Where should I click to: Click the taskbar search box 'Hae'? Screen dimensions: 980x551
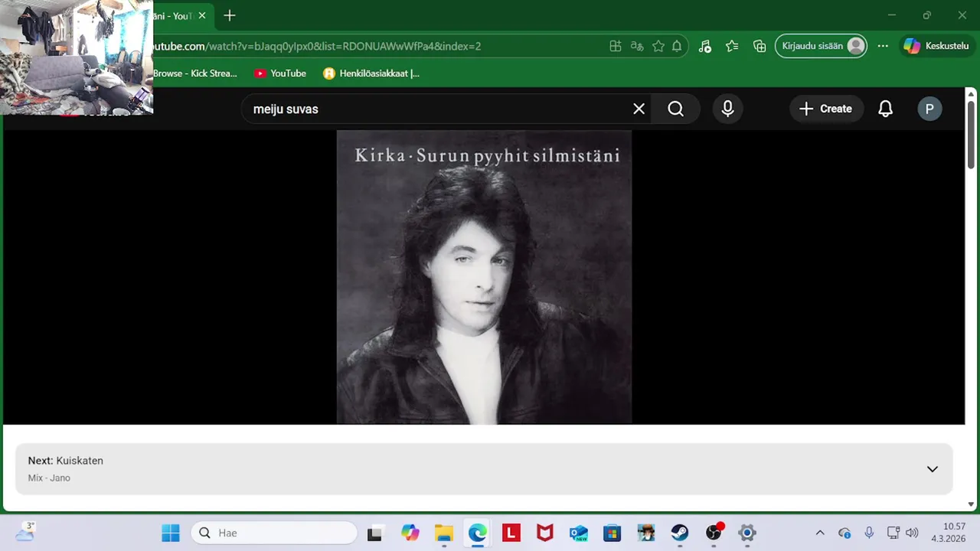[x=274, y=533]
